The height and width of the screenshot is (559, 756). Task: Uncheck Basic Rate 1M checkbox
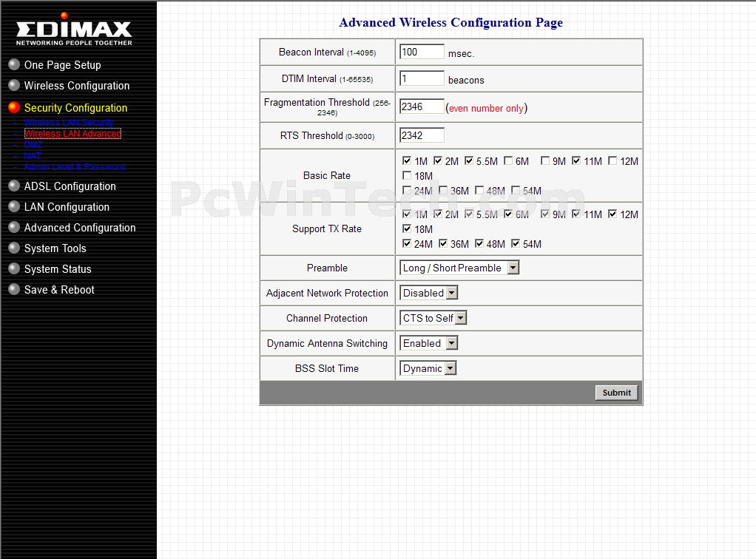pyautogui.click(x=407, y=160)
